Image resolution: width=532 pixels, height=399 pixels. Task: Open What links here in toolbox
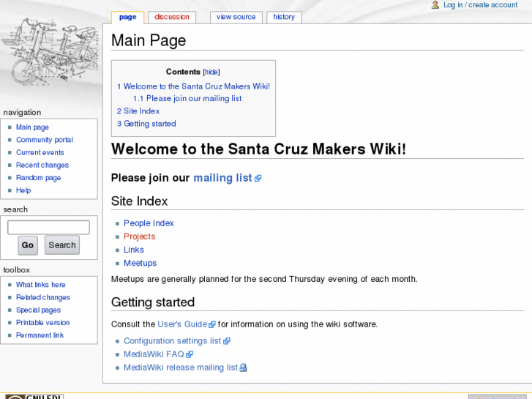click(41, 285)
